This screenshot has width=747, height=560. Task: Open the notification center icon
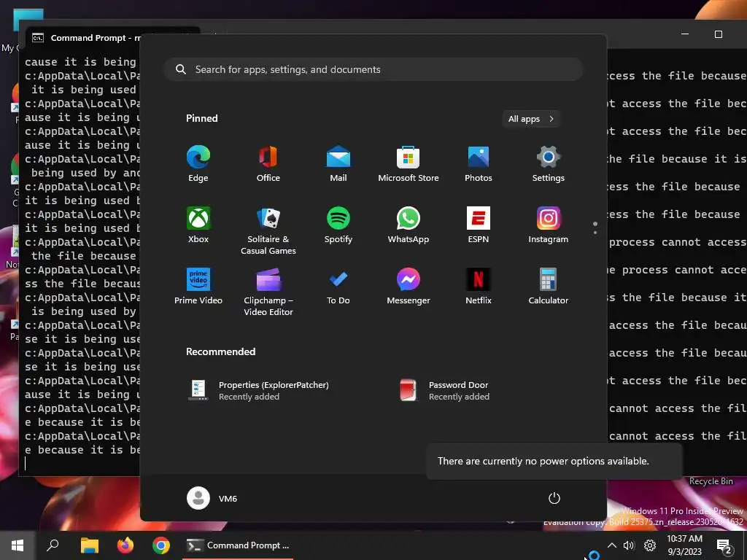point(724,546)
